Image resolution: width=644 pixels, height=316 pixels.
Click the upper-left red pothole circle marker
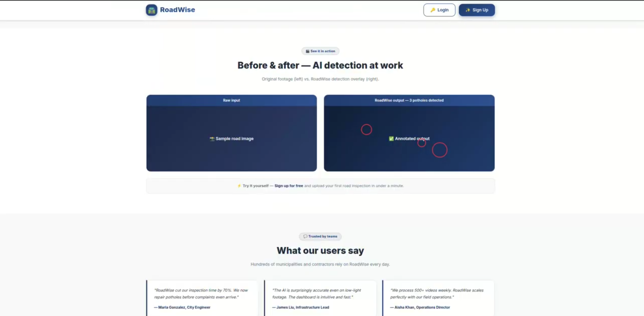[367, 129]
